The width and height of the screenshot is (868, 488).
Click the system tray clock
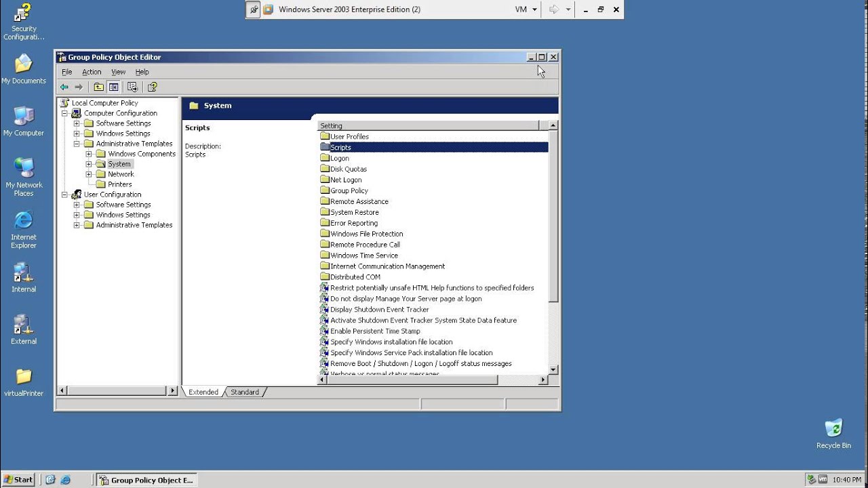tap(847, 480)
